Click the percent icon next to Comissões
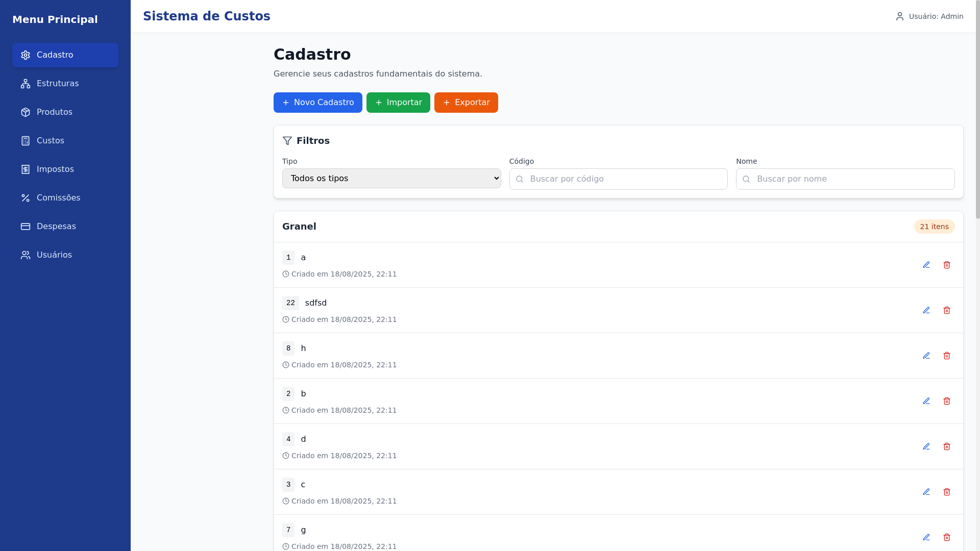The image size is (980, 551). (x=26, y=198)
